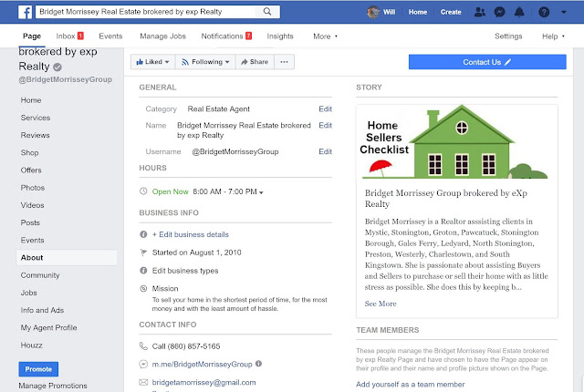Open the Inbox tab

69,36
